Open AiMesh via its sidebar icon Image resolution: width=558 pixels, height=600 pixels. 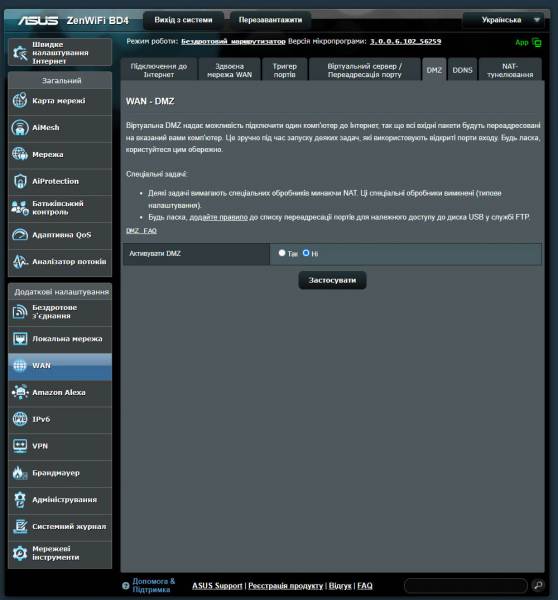20,127
